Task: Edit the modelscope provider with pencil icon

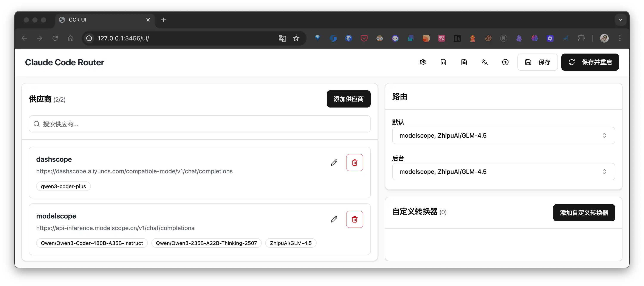Action: tap(334, 219)
